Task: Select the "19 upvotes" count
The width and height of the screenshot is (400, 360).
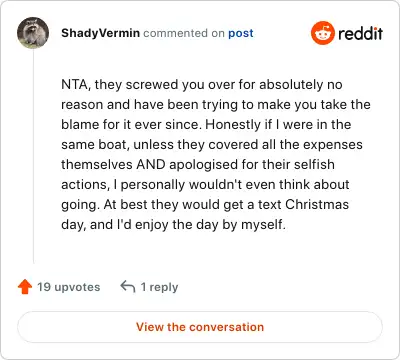Action: coord(68,287)
